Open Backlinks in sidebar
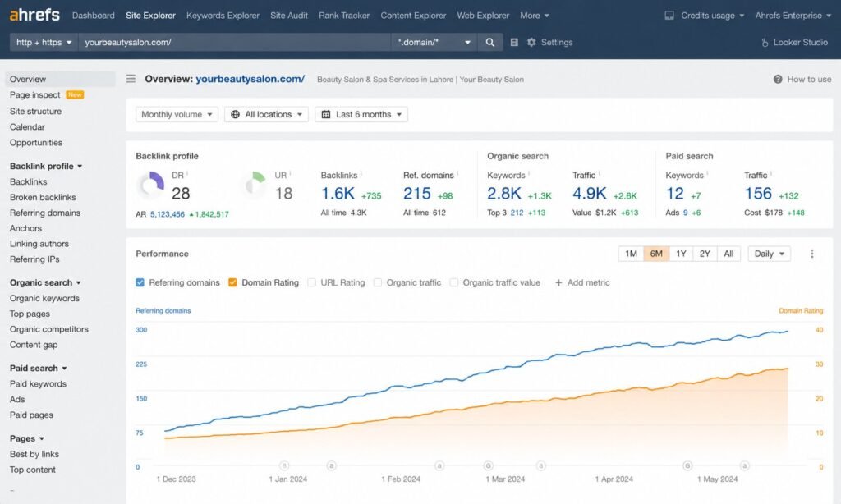This screenshot has height=504, width=841. [x=29, y=181]
